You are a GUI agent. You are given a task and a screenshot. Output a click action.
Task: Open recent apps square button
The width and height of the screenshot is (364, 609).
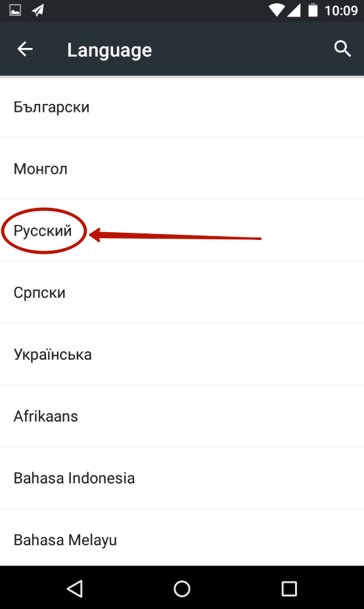(x=289, y=589)
